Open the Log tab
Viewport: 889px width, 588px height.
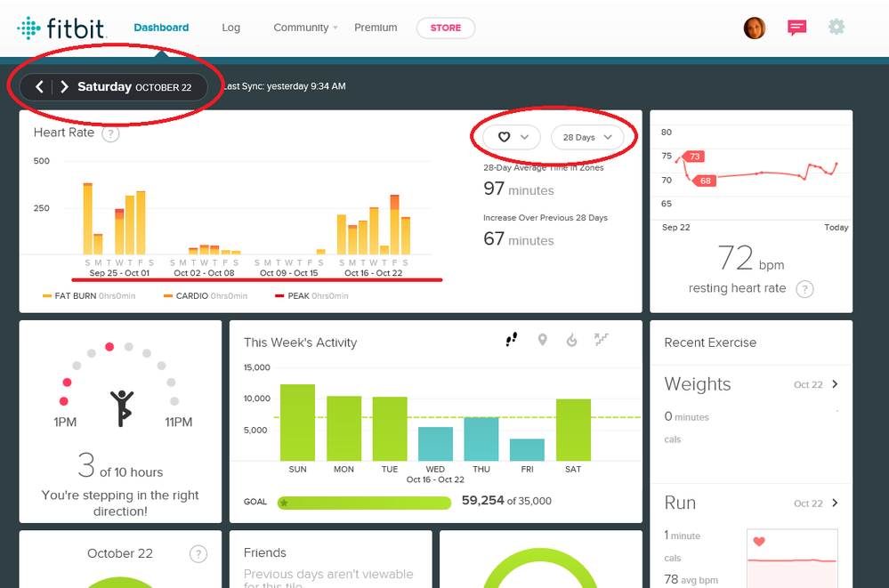(x=230, y=28)
